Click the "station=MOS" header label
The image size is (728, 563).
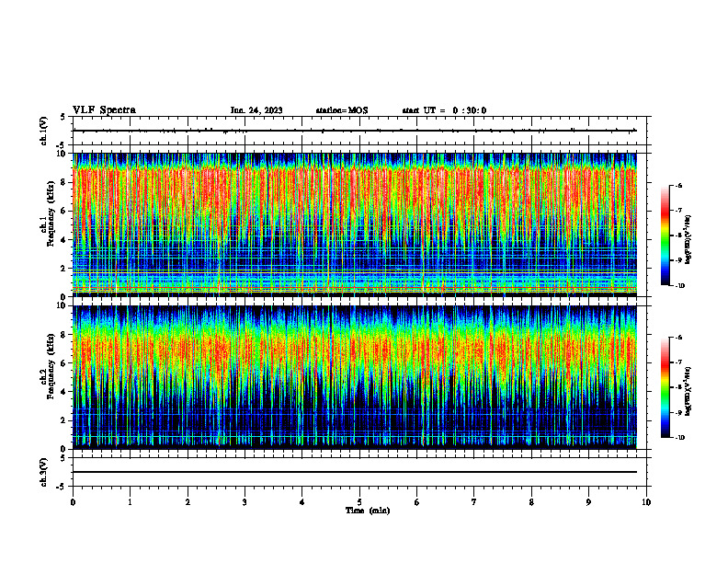[x=342, y=110]
